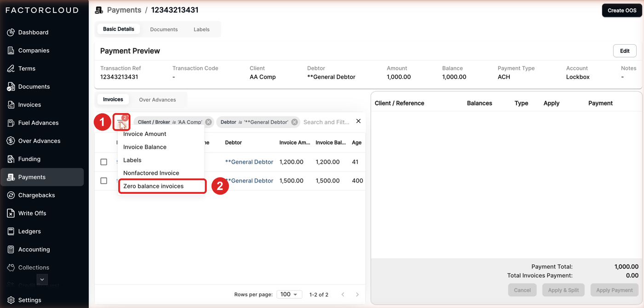Select the 1,200.00 invoice row checkbox
This screenshot has height=308, width=644.
tap(104, 162)
